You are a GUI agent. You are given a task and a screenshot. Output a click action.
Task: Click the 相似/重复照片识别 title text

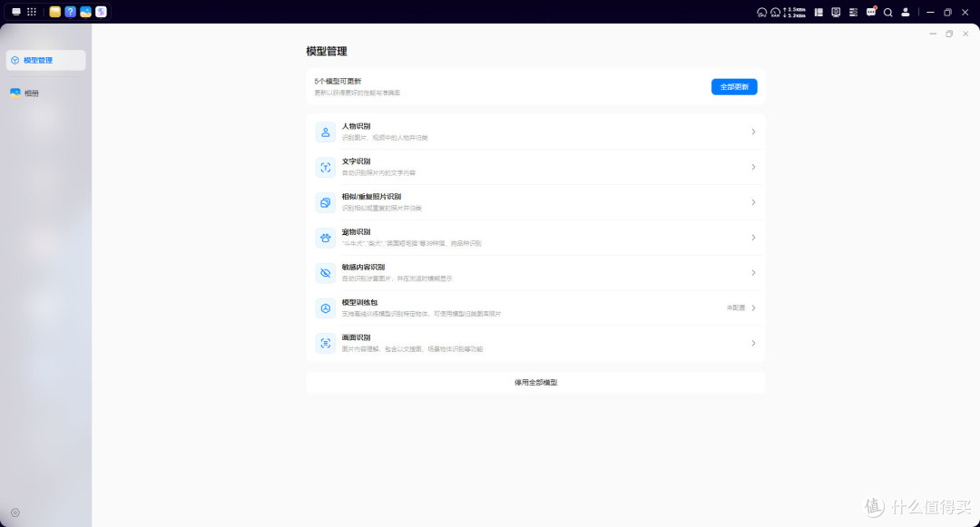point(371,197)
